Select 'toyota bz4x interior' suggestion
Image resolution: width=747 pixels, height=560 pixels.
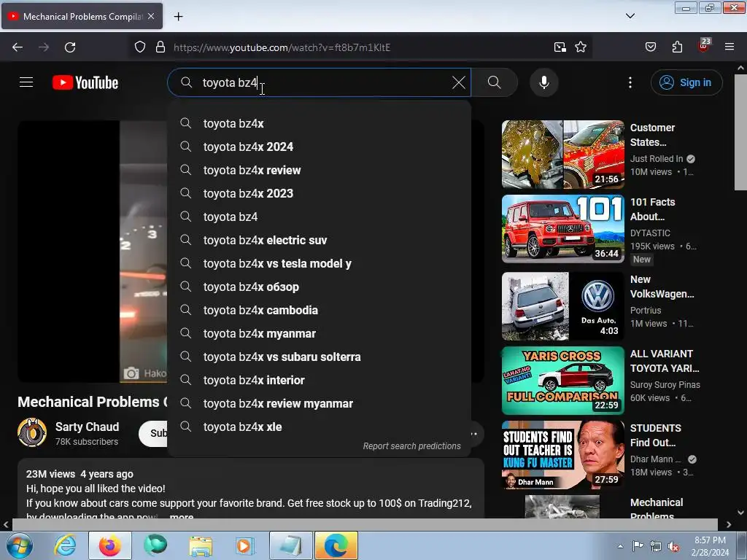pyautogui.click(x=320, y=380)
